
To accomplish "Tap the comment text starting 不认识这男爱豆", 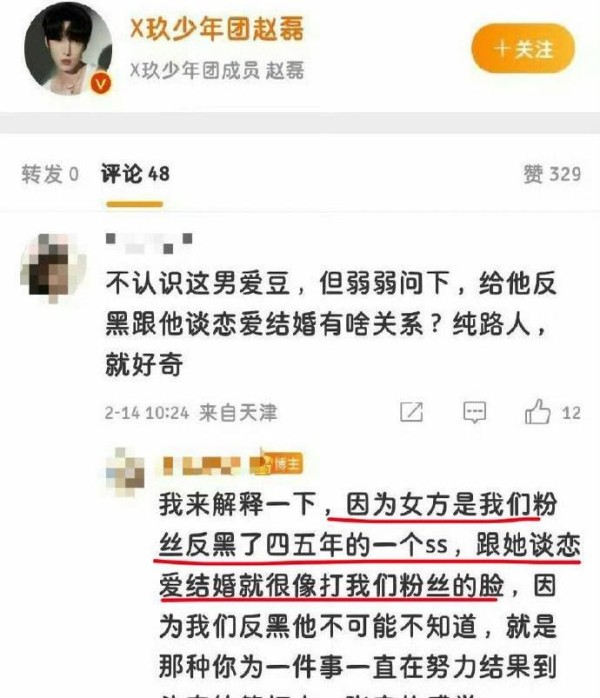I will (331, 323).
